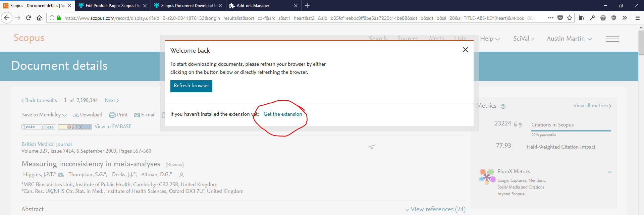Screen dimensions: 644x215
Task: Click the 1Cate link button
Action: [38, 127]
